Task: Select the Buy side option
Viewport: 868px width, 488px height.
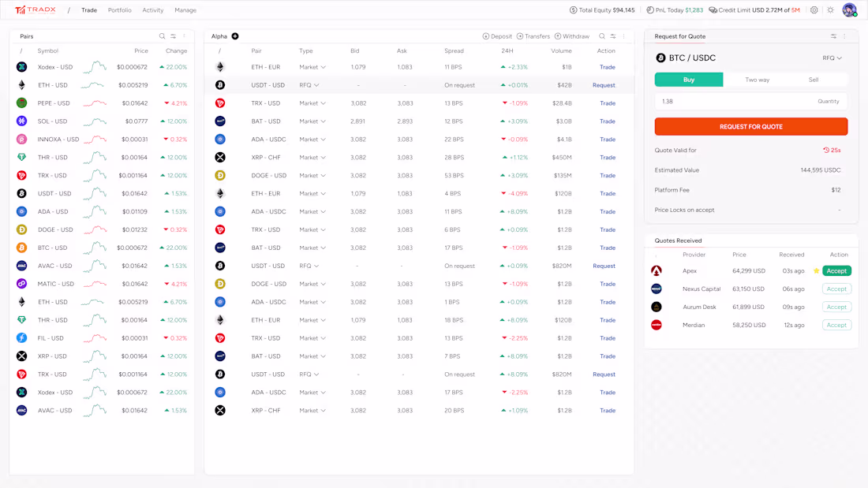Action: (x=689, y=80)
